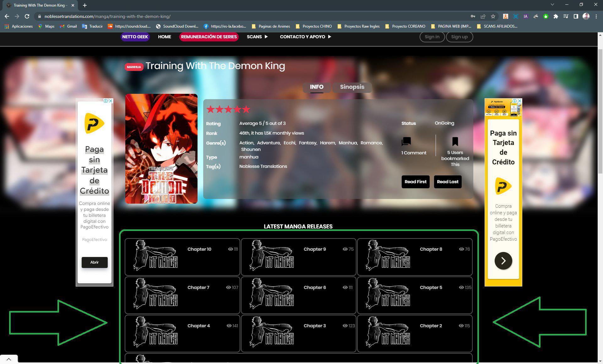Image resolution: width=603 pixels, height=364 pixels.
Task: Click the PagoEfectivo logo in left ad
Action: pos(94,123)
